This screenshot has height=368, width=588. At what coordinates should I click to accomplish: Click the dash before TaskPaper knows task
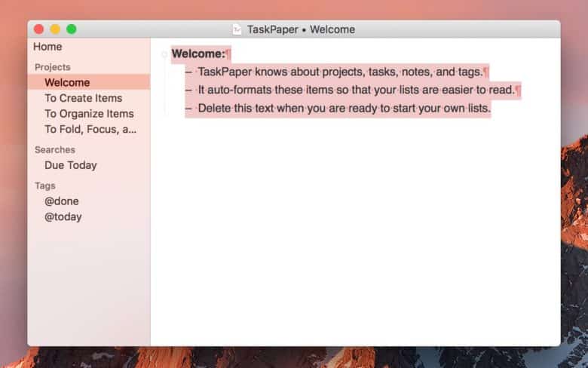tap(188, 72)
